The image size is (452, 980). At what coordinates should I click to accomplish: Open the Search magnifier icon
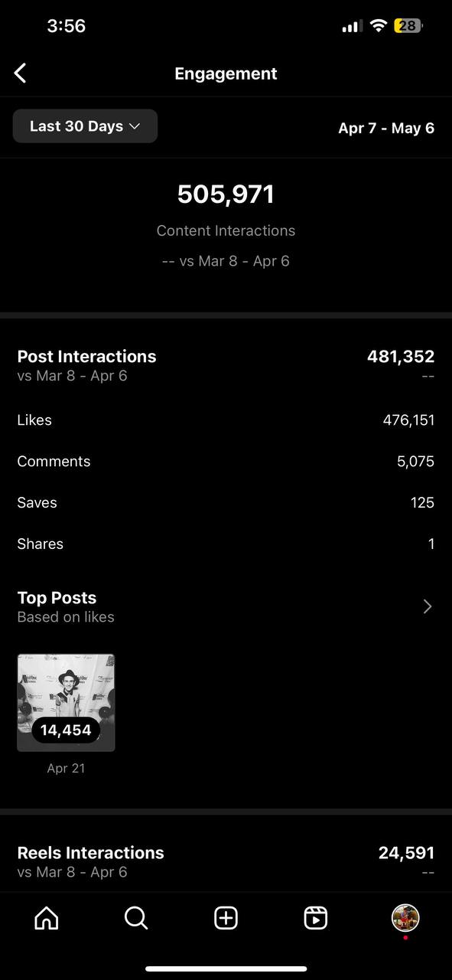[136, 918]
